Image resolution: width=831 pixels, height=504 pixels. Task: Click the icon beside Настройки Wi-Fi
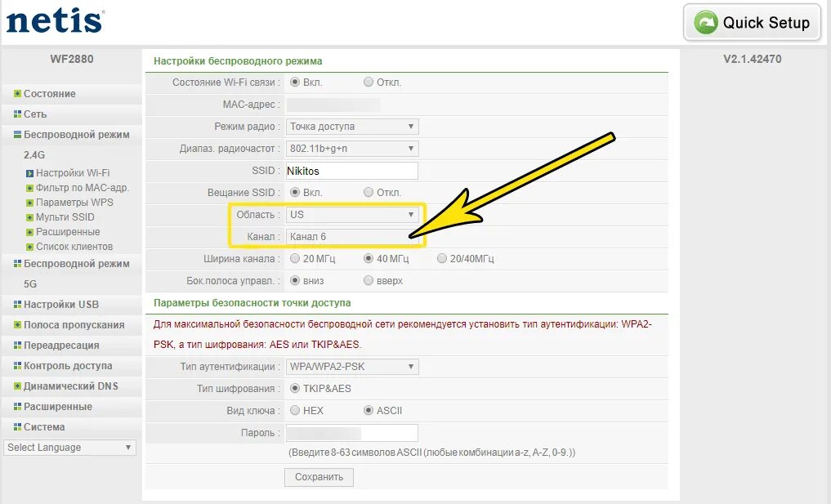29,173
